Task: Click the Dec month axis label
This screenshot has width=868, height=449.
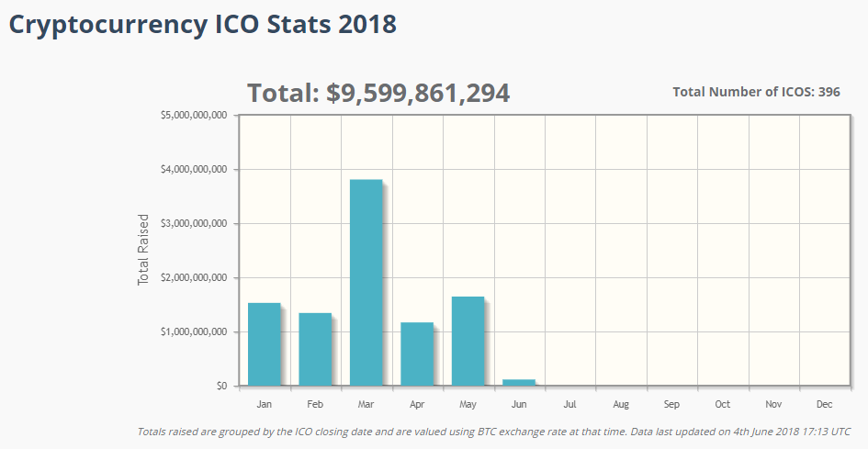Action: [824, 405]
